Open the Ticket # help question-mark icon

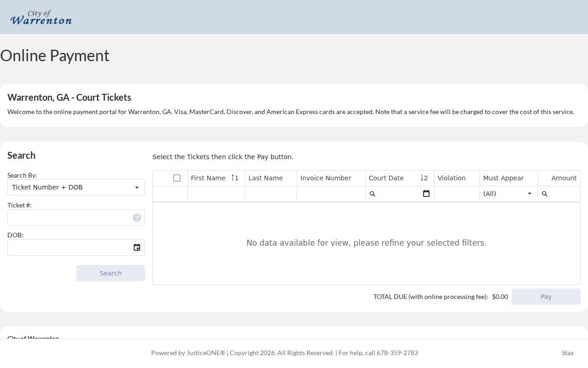point(137,218)
